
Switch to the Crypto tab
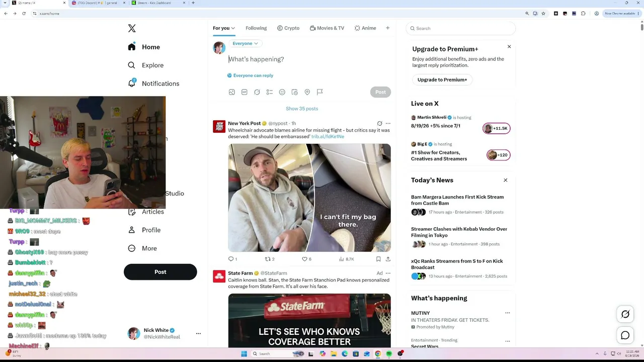288,28
